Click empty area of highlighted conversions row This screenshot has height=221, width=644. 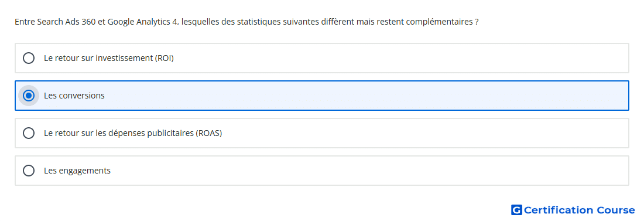coord(369,96)
